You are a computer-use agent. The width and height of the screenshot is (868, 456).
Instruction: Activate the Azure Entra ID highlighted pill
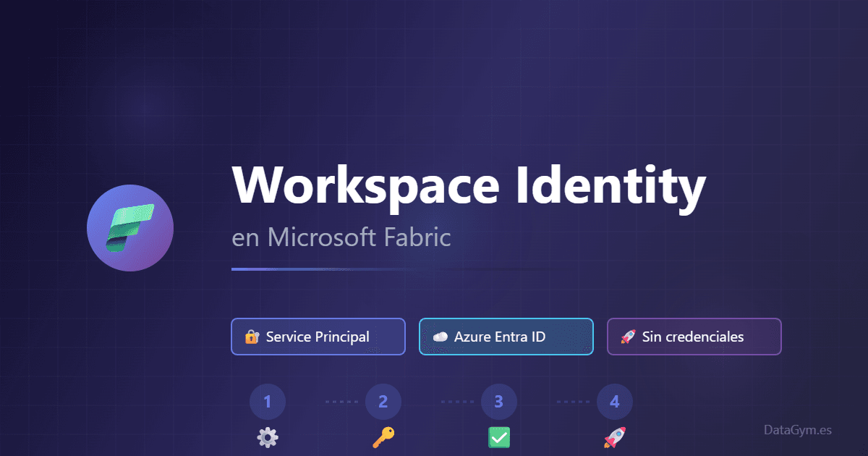pos(506,336)
